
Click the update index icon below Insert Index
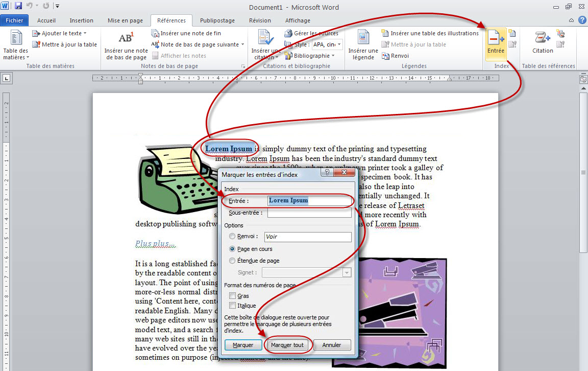[x=512, y=44]
